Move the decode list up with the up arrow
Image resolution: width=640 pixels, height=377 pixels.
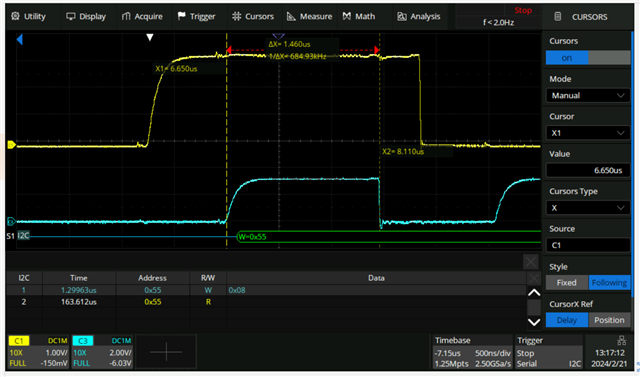[534, 293]
